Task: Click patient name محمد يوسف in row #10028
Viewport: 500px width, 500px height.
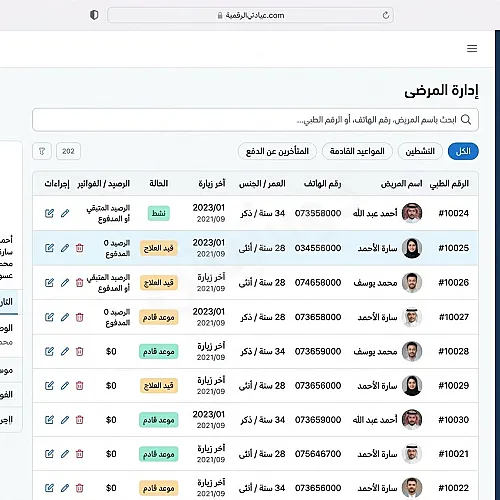Action: [x=375, y=351]
